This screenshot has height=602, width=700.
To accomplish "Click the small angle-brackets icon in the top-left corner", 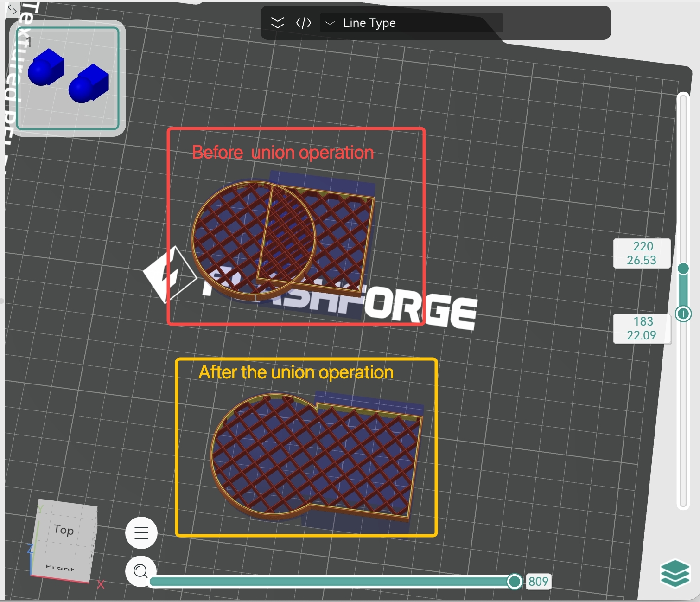I will (x=13, y=9).
